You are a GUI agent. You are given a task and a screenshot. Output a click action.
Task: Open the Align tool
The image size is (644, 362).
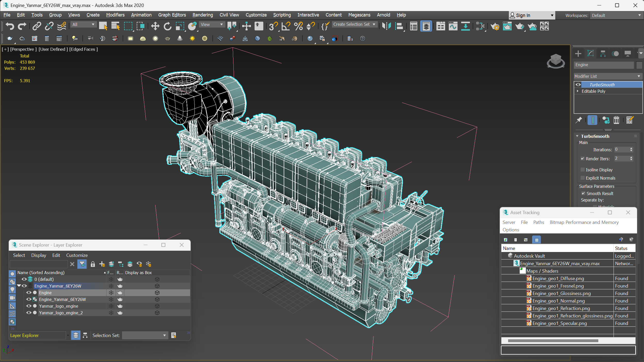[x=399, y=26]
